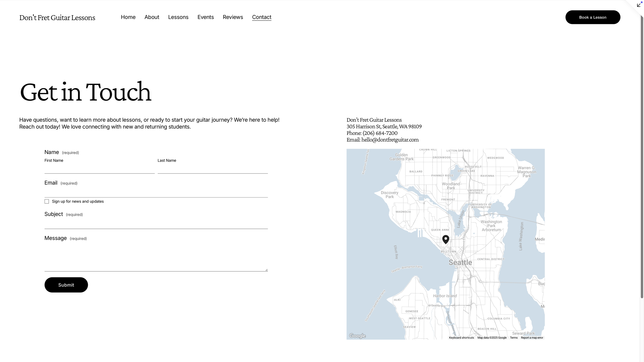Submit the contact form
The image size is (644, 362).
click(66, 285)
